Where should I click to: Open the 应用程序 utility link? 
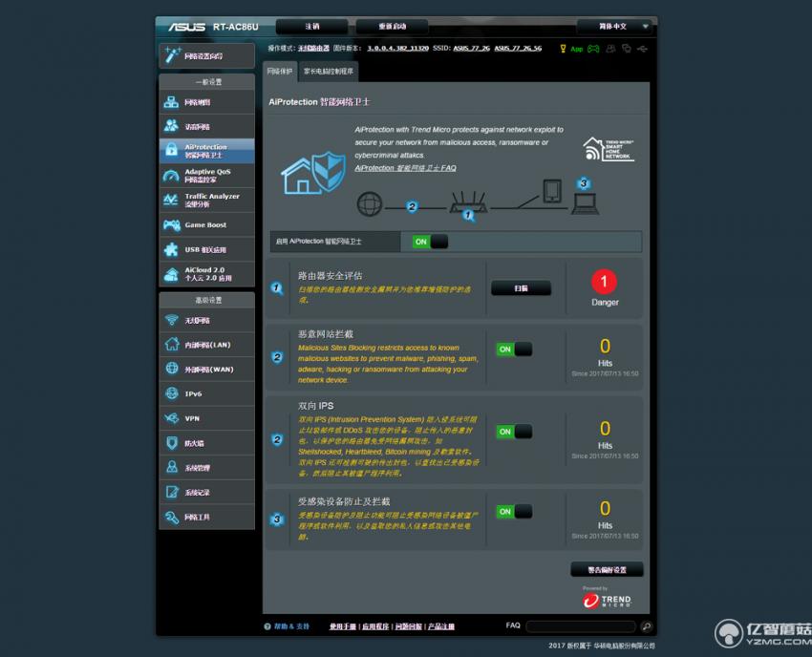point(375,626)
